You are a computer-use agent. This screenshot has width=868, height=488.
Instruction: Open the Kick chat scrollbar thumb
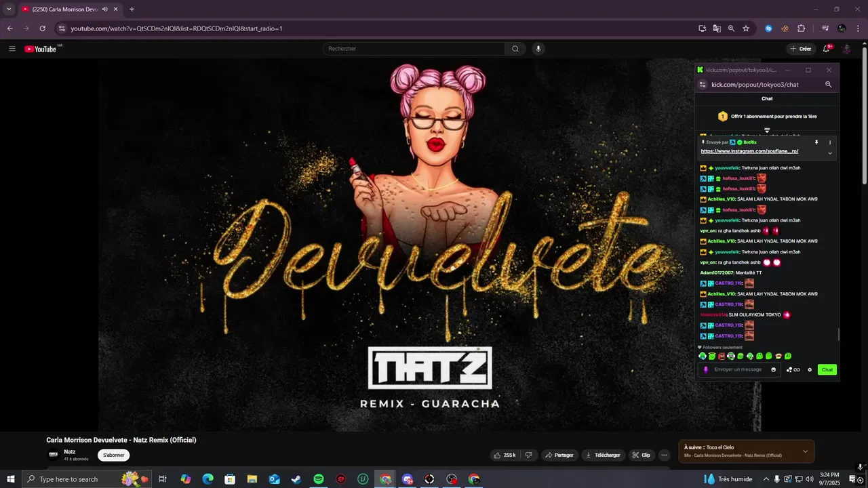coord(838,335)
